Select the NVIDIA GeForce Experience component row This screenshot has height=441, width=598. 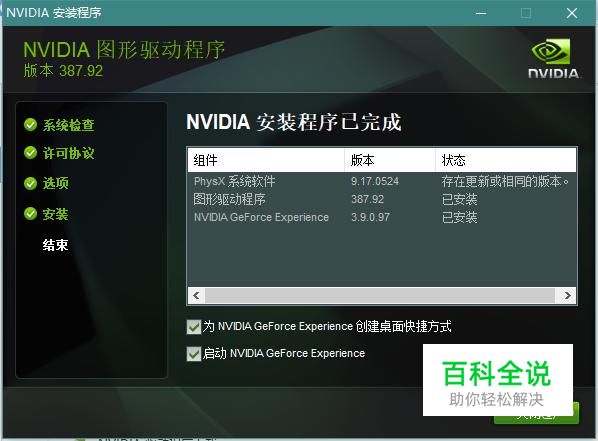point(382,217)
